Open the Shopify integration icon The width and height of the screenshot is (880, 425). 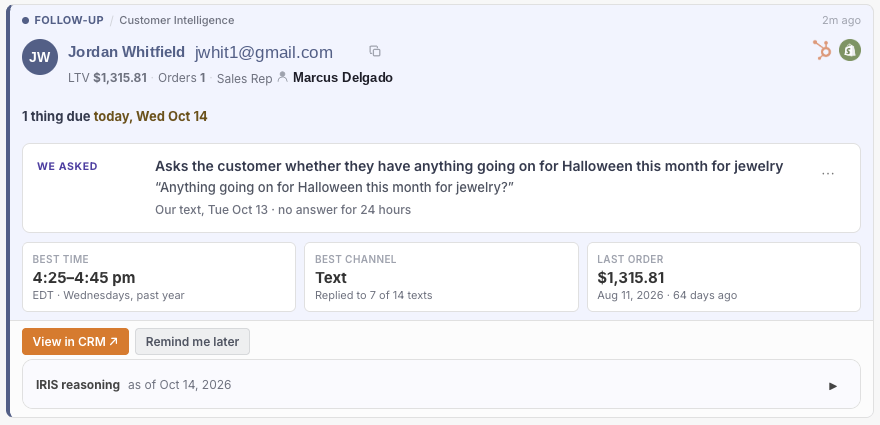(x=850, y=50)
